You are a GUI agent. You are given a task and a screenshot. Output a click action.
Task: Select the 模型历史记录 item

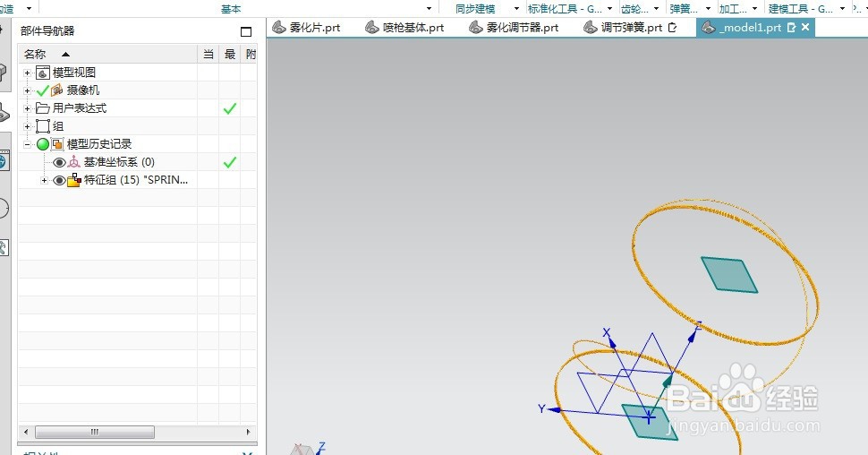99,144
